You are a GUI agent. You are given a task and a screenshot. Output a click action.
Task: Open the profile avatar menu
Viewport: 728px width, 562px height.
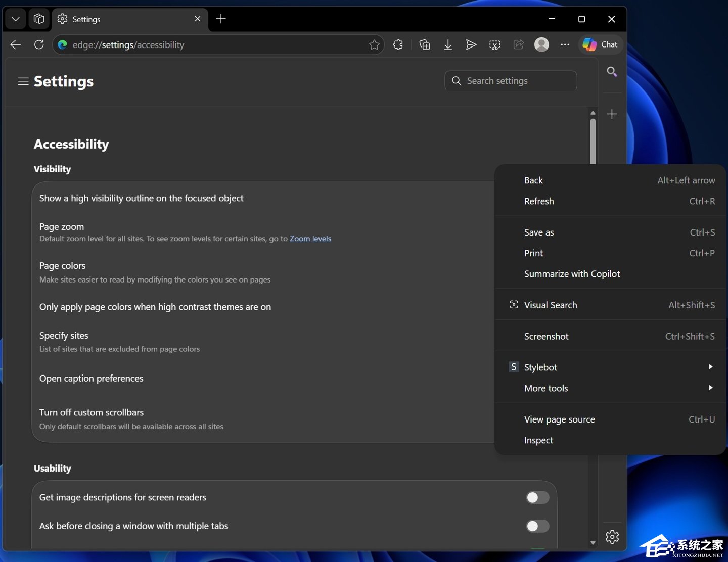(542, 44)
